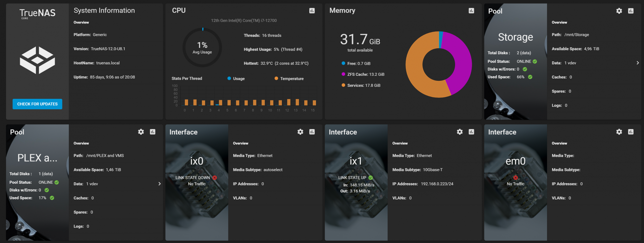Click the PLEX a... pool name title
This screenshot has height=243, width=644.
[37, 158]
